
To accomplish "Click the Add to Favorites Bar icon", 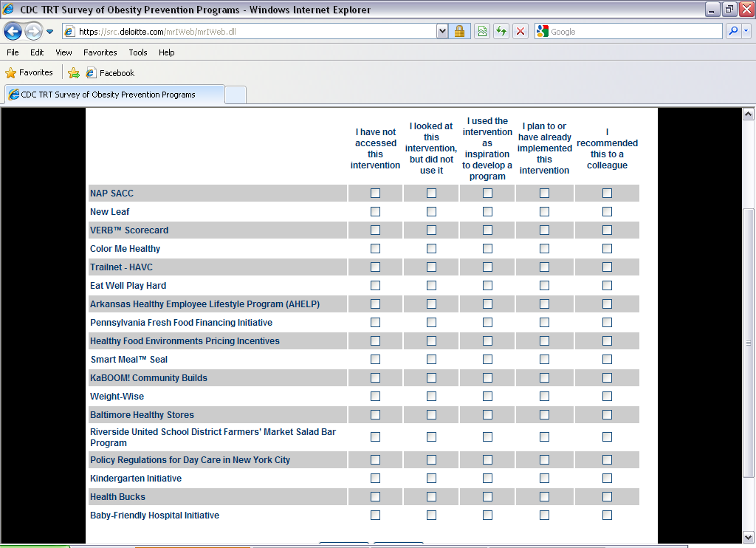I will (x=74, y=73).
